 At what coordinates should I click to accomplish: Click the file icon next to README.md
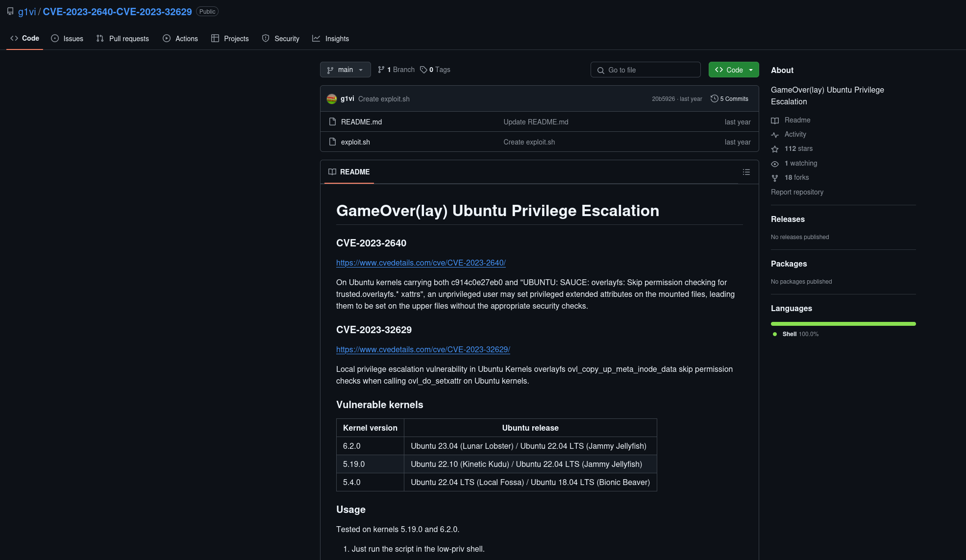tap(332, 122)
